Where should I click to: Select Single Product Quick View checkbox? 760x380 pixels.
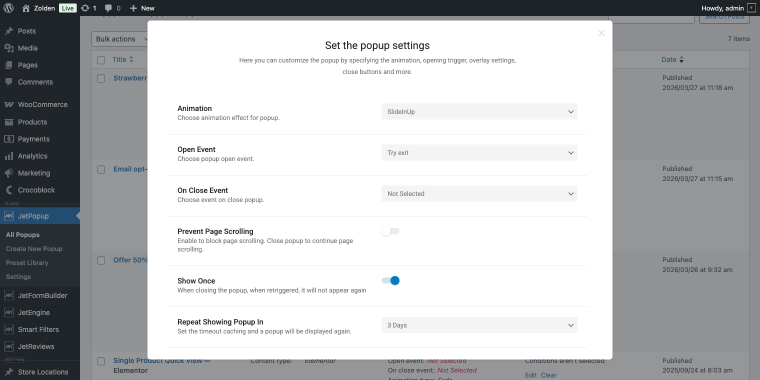(x=101, y=361)
